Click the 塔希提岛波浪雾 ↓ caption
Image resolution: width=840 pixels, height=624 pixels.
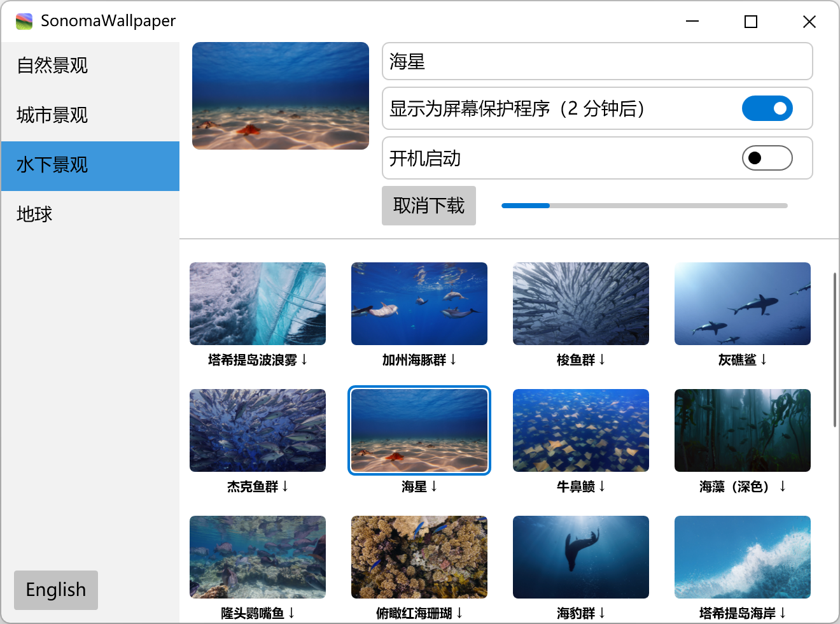258,360
